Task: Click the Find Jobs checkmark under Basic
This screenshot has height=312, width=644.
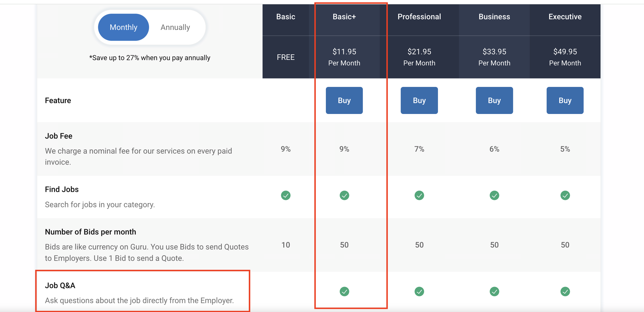Action: [286, 195]
